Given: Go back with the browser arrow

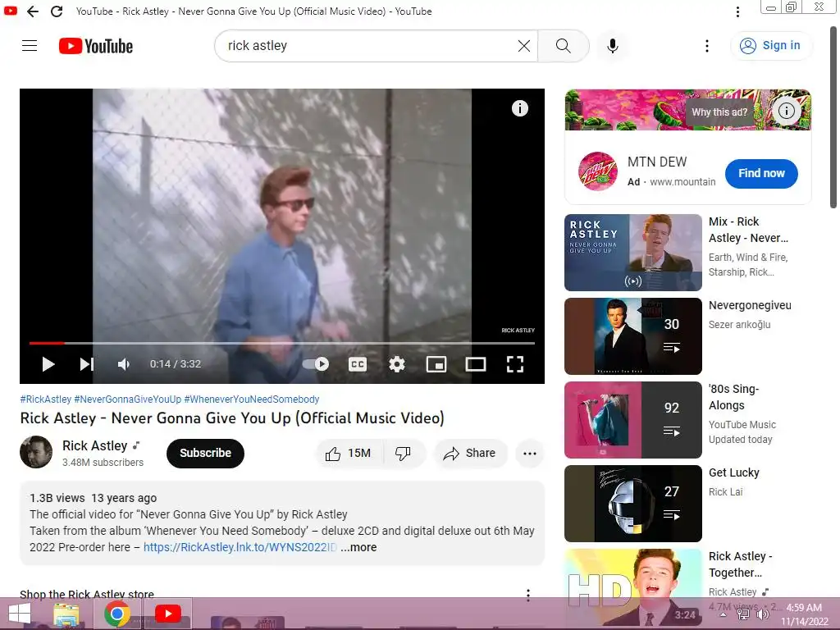Looking at the screenshot, I should 33,11.
